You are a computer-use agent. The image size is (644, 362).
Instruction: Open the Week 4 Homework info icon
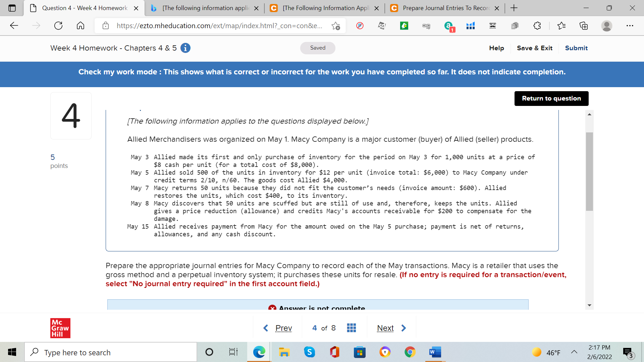point(185,48)
